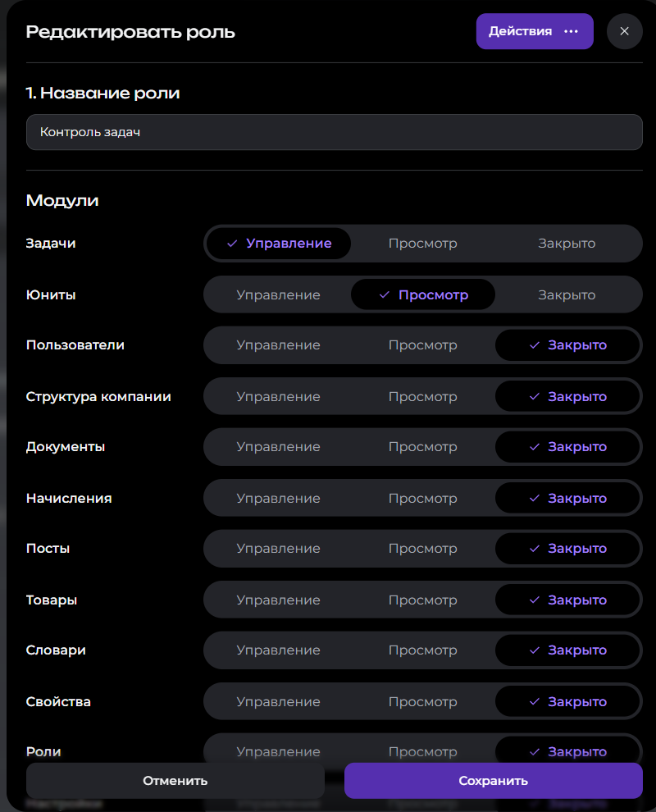The height and width of the screenshot is (812, 656).
Task: Set Пользователи to Закрыто
Action: [567, 344]
